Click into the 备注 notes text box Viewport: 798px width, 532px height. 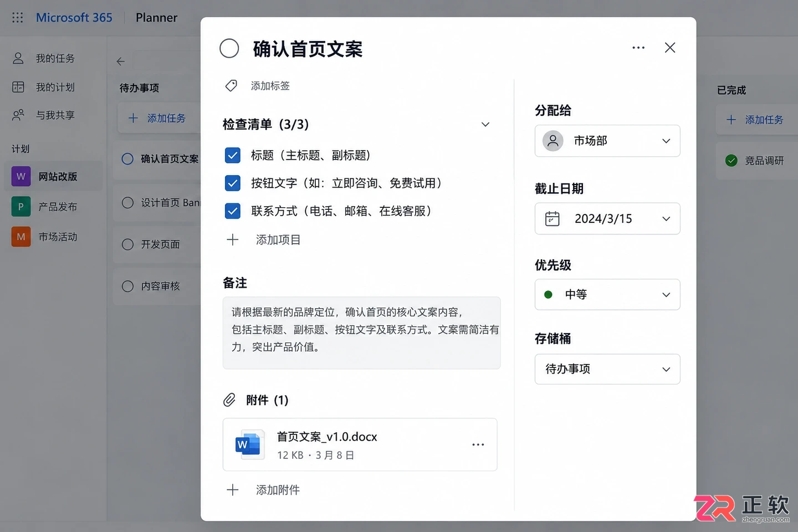click(361, 332)
